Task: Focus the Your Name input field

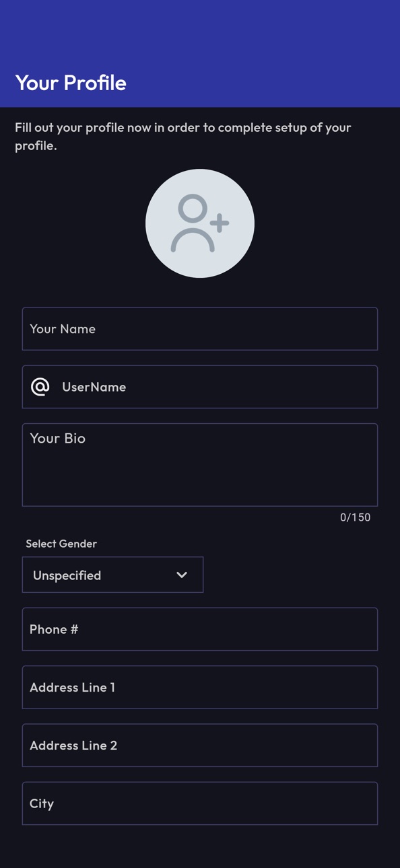Action: click(x=200, y=329)
